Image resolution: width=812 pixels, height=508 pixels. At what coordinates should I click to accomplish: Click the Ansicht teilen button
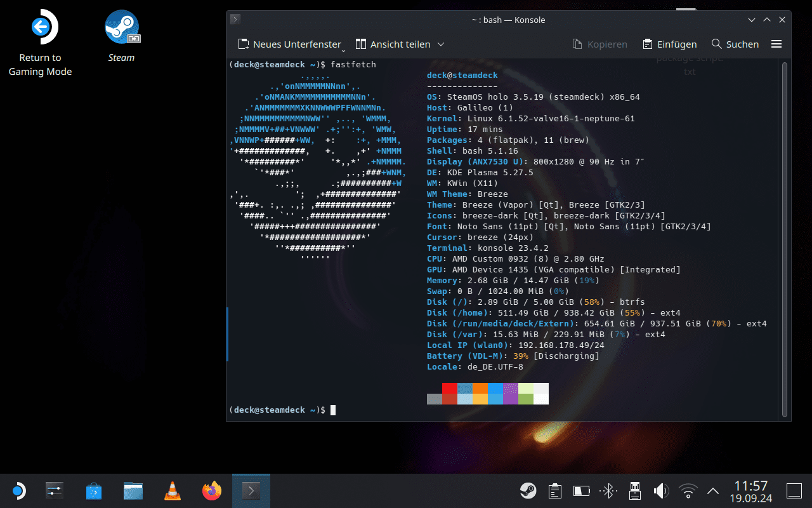pos(393,44)
